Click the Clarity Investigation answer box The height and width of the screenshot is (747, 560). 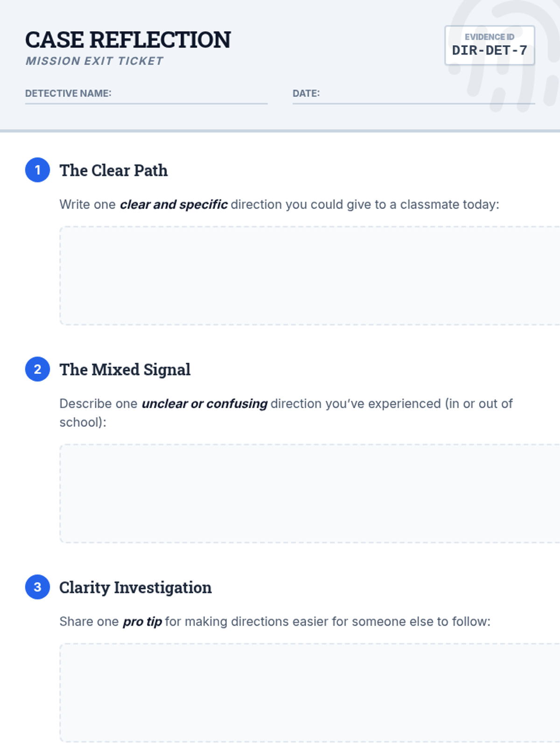(x=310, y=693)
